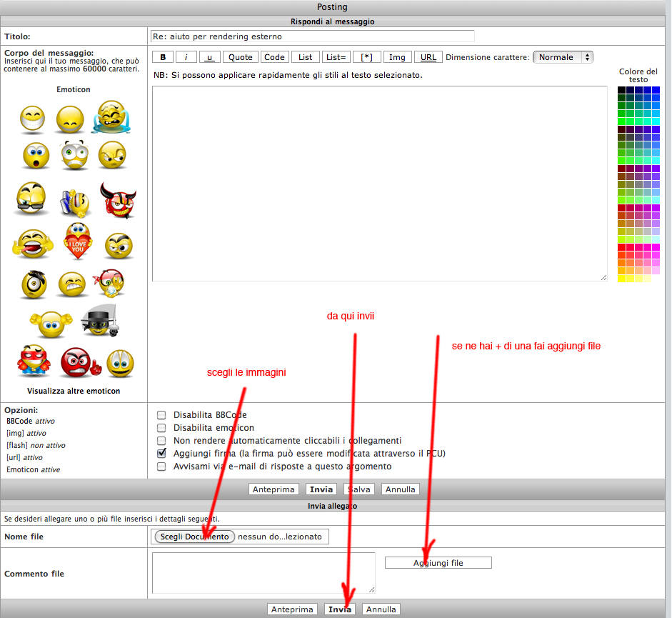This screenshot has height=618, width=672.
Task: Insert a Quote tag
Action: (x=241, y=57)
